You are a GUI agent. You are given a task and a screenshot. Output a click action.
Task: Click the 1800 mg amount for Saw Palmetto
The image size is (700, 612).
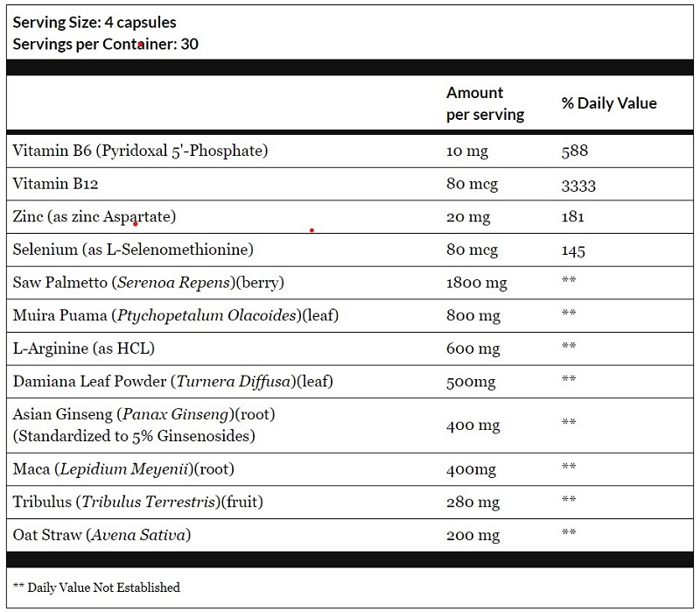pyautogui.click(x=477, y=283)
